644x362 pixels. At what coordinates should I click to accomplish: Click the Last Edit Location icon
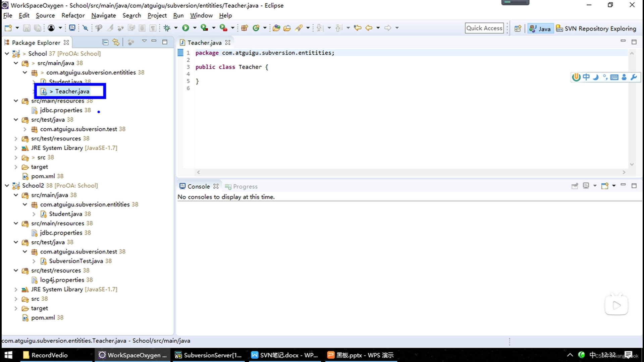[358, 28]
